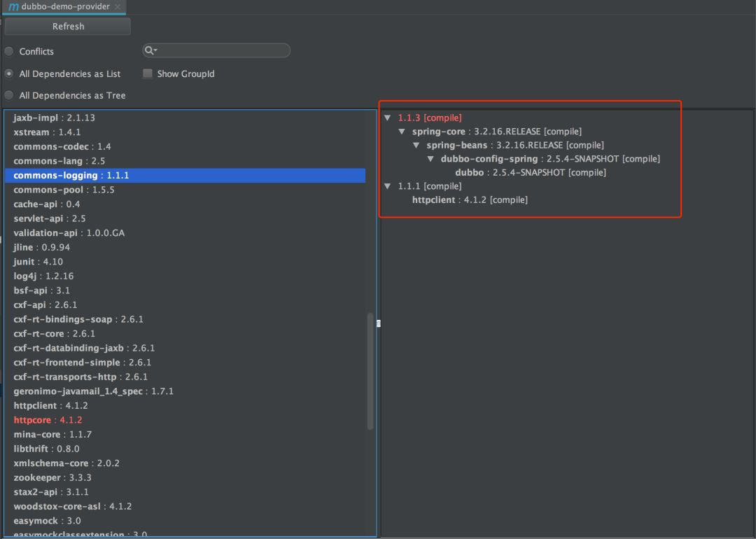Collapse the 1.1.1 [compile] node

click(x=388, y=186)
